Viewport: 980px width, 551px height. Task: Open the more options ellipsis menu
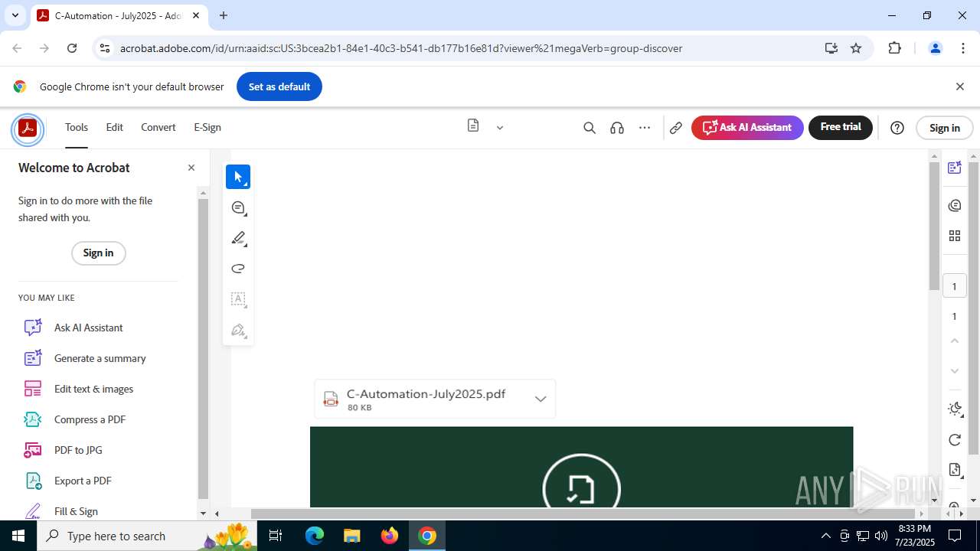click(645, 128)
